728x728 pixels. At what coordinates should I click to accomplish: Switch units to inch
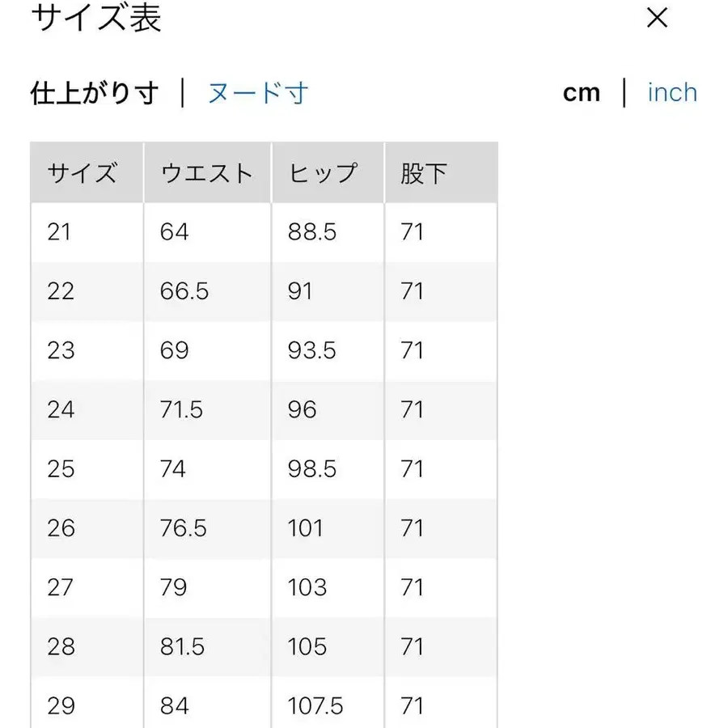click(671, 92)
